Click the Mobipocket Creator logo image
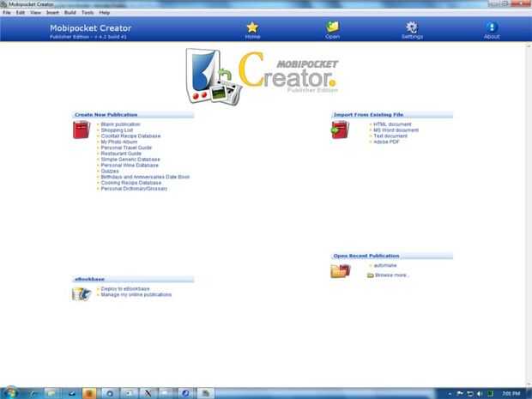 (x=263, y=76)
